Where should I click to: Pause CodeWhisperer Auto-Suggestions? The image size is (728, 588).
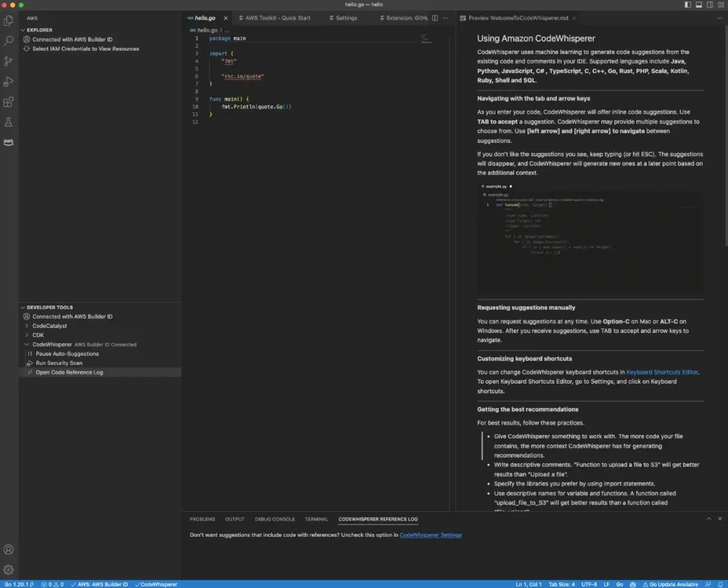click(67, 354)
